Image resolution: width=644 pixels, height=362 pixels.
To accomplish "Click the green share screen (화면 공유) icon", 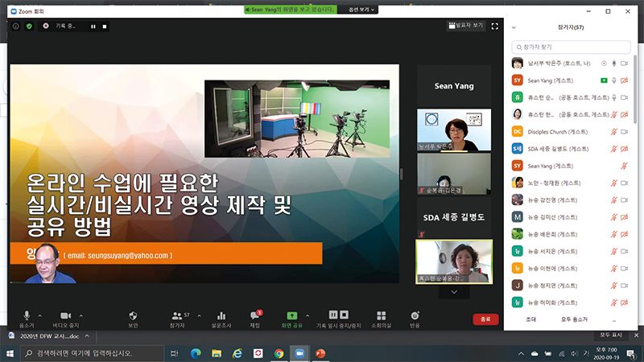I will (291, 316).
